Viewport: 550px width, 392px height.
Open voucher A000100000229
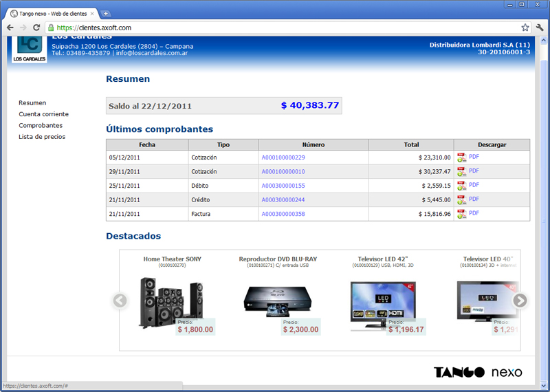pyautogui.click(x=283, y=157)
